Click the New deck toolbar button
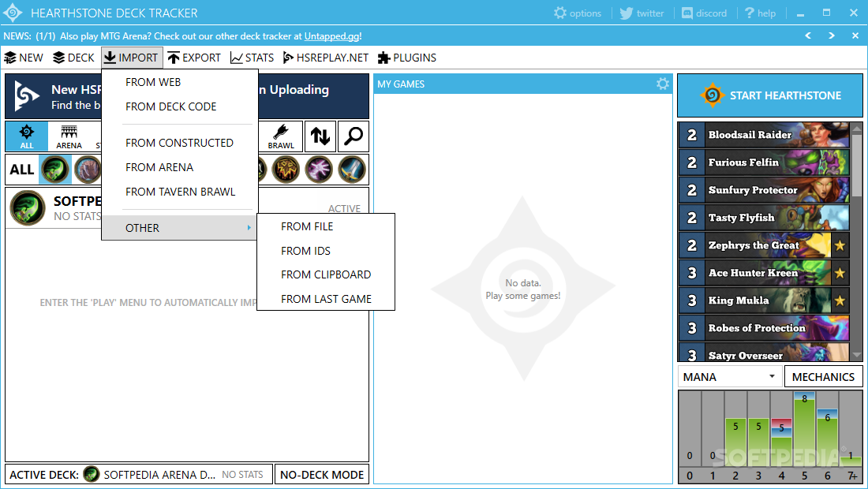The width and height of the screenshot is (868, 489). 23,58
